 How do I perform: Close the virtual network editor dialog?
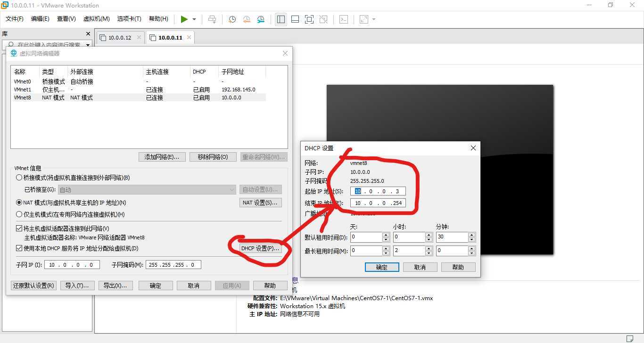285,53
